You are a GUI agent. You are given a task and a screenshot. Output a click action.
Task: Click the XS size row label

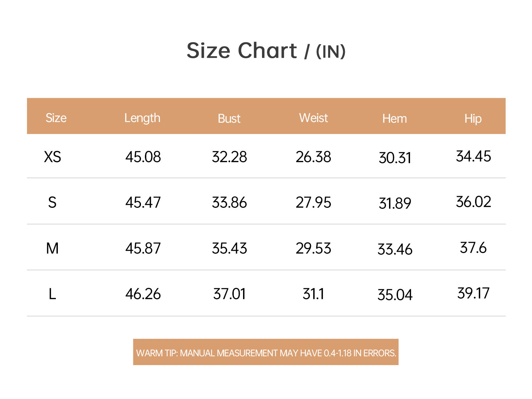53,157
